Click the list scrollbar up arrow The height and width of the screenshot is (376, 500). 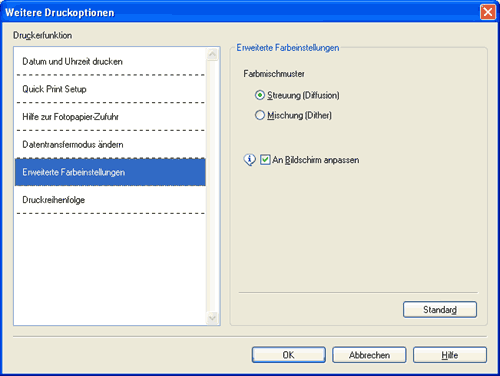pyautogui.click(x=212, y=54)
